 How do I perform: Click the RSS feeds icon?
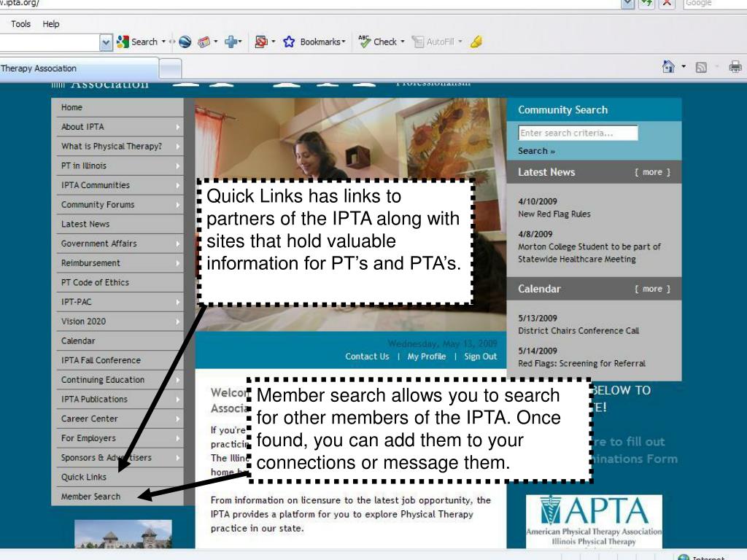[701, 67]
